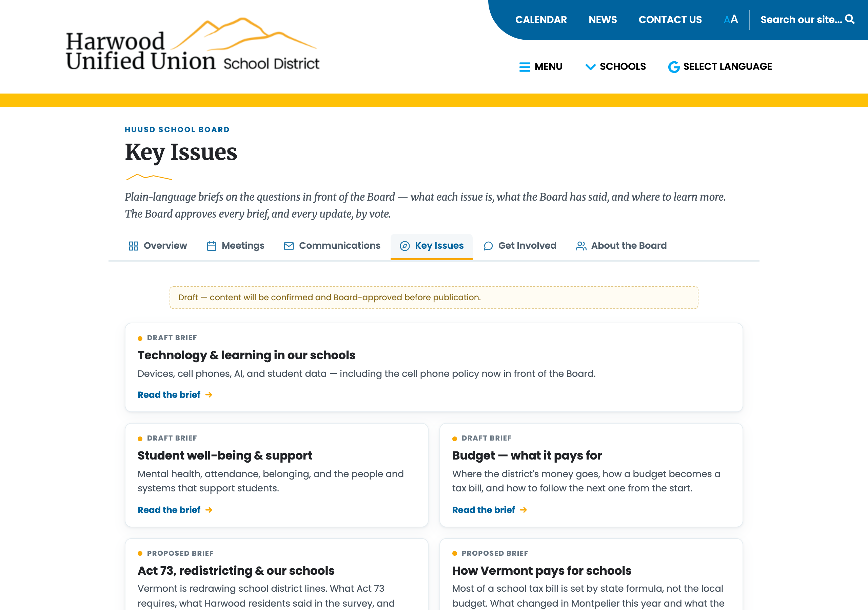The width and height of the screenshot is (868, 610).
Task: Click the 'PROPOSED BRIEF' label on Vermont pays card
Action: pyautogui.click(x=494, y=553)
